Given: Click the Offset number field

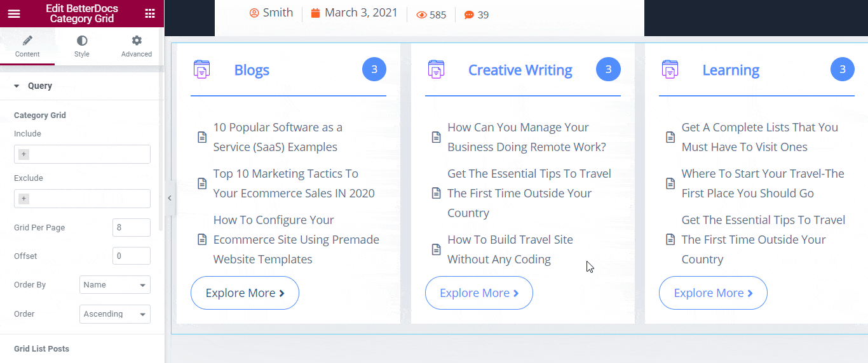Looking at the screenshot, I should pos(131,256).
